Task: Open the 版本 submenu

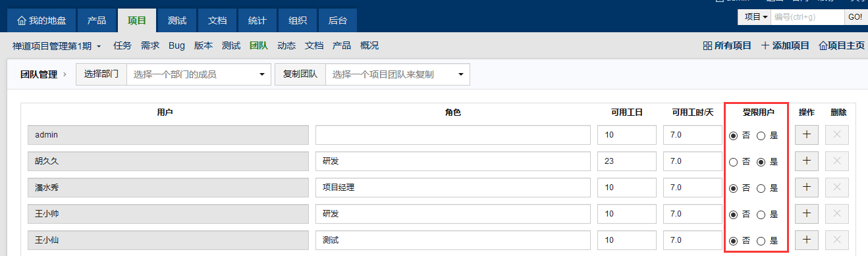Action: pos(203,46)
